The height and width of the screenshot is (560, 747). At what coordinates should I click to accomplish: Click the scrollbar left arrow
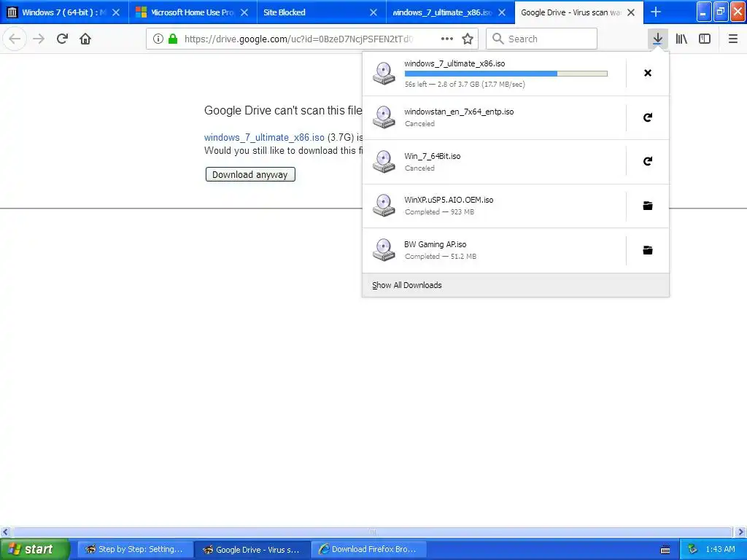(5, 532)
